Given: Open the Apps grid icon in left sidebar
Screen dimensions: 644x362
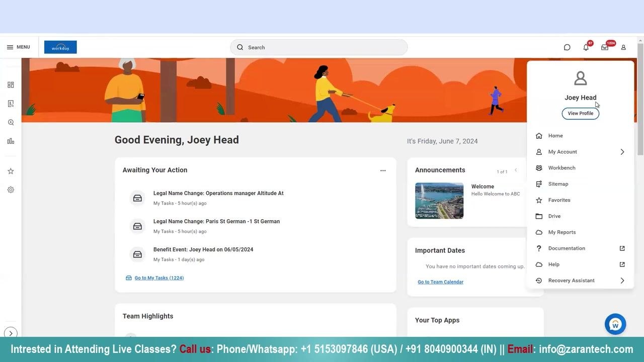Looking at the screenshot, I should (11, 85).
